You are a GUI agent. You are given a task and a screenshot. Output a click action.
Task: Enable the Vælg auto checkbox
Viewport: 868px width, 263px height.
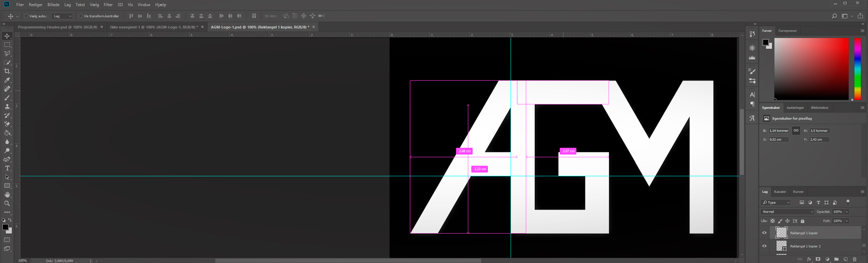[x=26, y=16]
